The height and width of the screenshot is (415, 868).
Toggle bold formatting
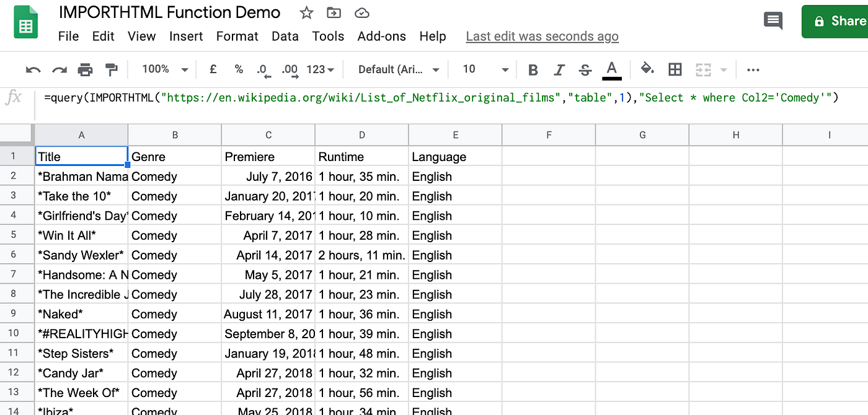click(x=533, y=70)
